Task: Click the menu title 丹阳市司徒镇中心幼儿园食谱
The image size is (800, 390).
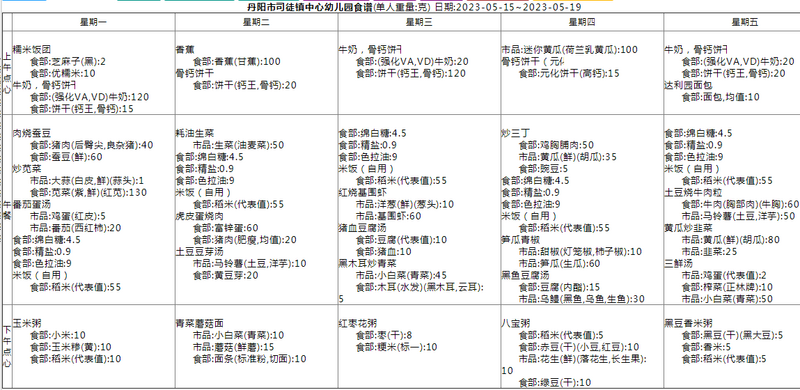Action: [x=309, y=7]
